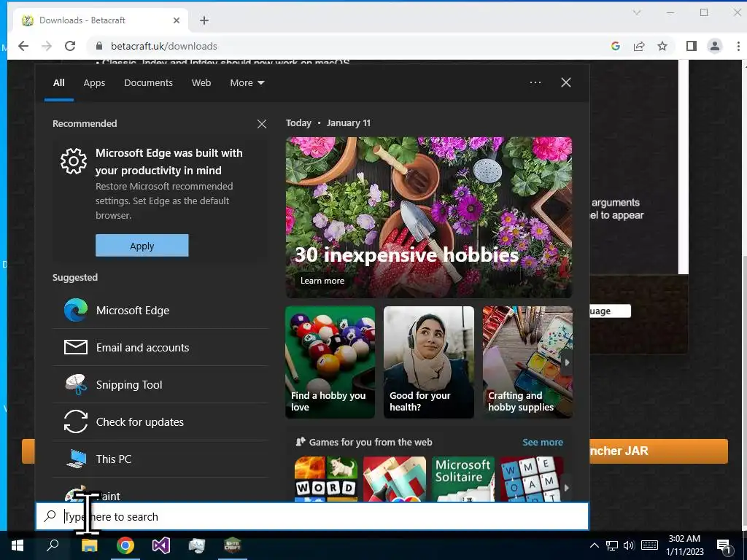Advance games carousel with right arrow
747x560 pixels.
click(x=566, y=488)
